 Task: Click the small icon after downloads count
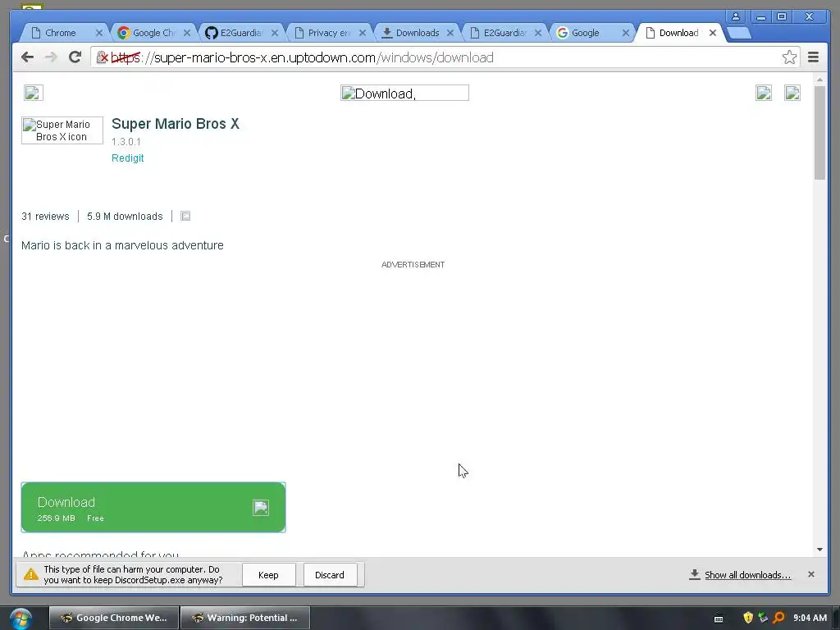(x=185, y=216)
